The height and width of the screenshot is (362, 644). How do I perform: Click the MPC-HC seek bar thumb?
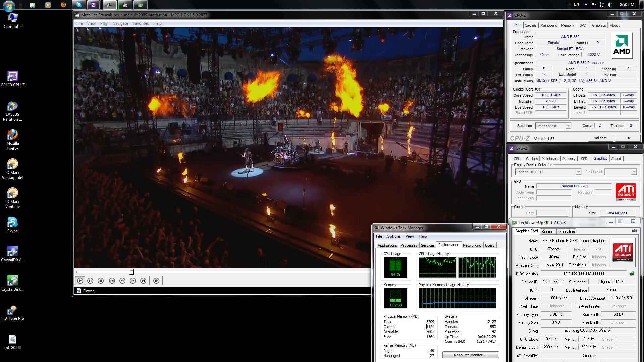tap(131, 272)
